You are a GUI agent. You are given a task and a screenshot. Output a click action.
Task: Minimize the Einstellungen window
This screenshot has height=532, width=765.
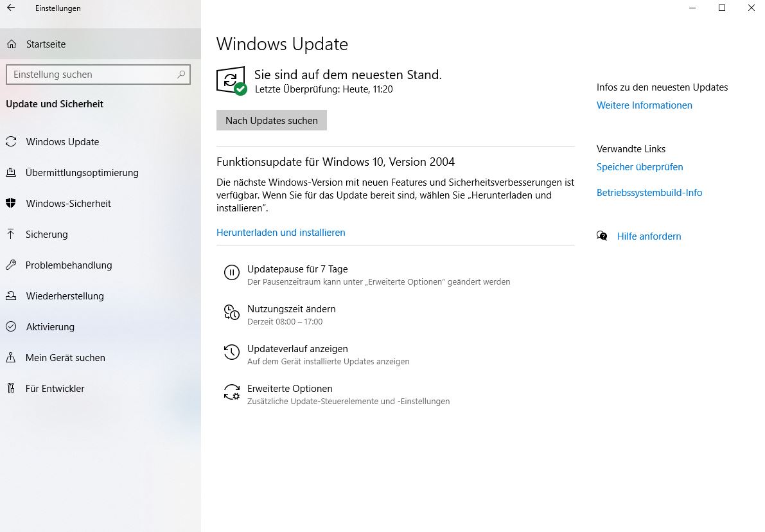692,8
